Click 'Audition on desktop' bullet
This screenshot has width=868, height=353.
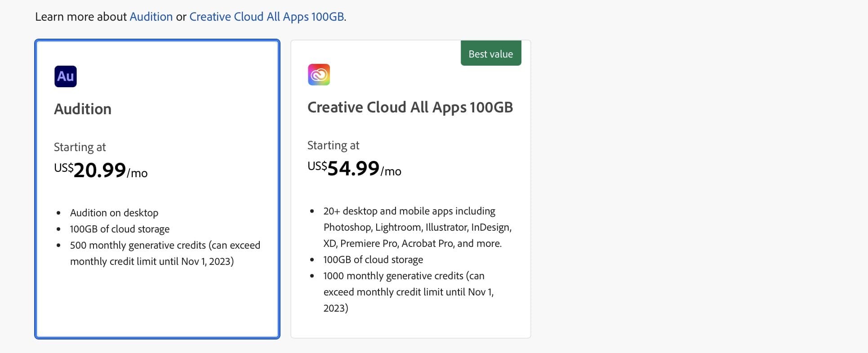(x=114, y=213)
